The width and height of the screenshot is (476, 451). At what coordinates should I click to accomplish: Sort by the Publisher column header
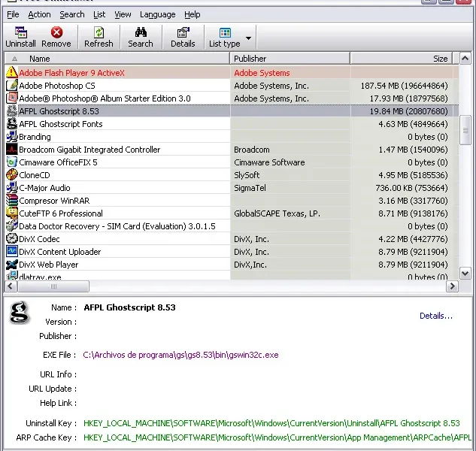(x=290, y=59)
